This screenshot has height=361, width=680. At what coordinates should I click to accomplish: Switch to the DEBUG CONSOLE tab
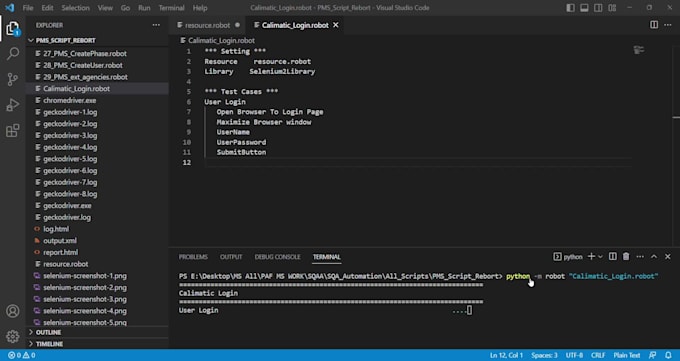pos(278,257)
